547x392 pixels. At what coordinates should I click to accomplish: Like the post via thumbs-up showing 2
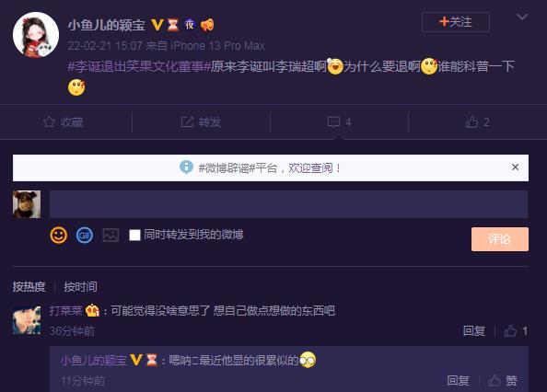pyautogui.click(x=477, y=122)
